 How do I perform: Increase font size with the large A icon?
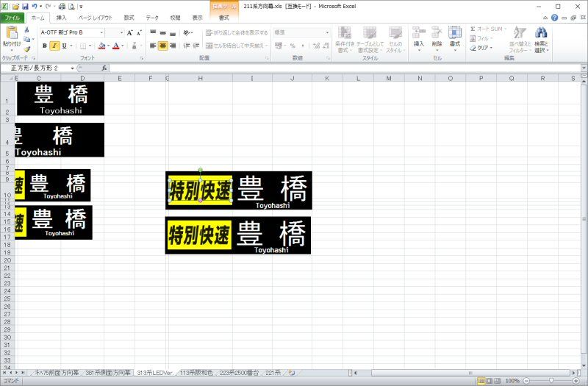point(130,33)
